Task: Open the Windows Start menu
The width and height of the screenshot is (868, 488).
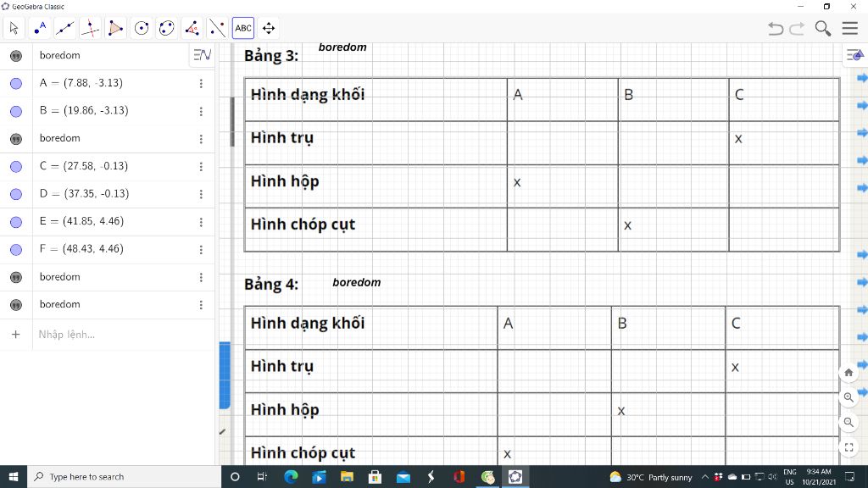Action: [14, 476]
